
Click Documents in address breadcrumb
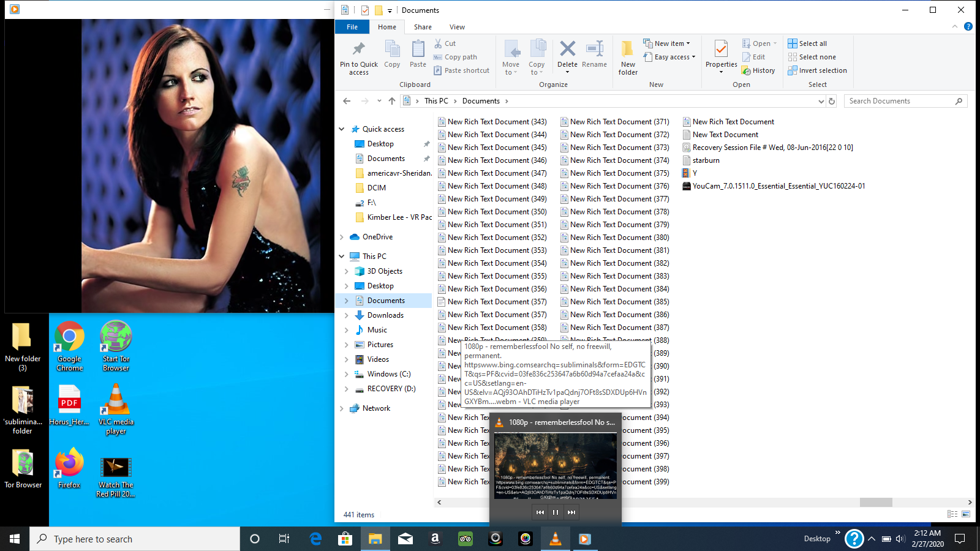(x=481, y=101)
